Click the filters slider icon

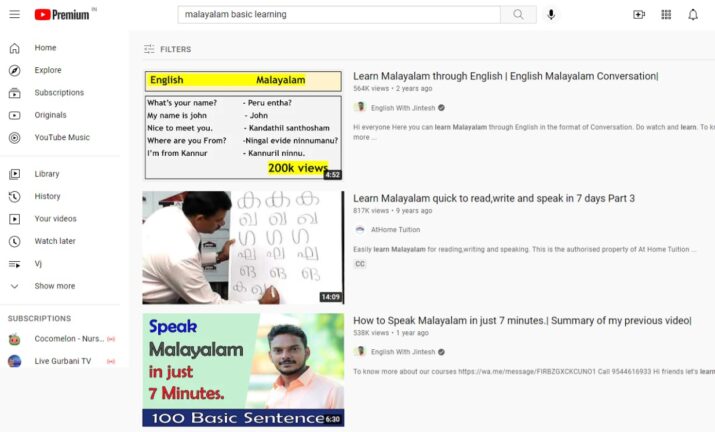click(149, 49)
